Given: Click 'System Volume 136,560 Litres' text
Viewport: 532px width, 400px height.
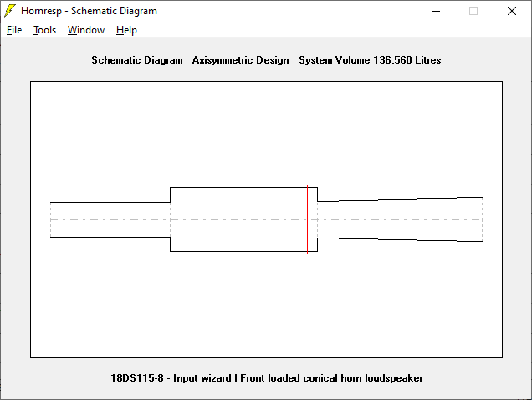Looking at the screenshot, I should point(370,60).
